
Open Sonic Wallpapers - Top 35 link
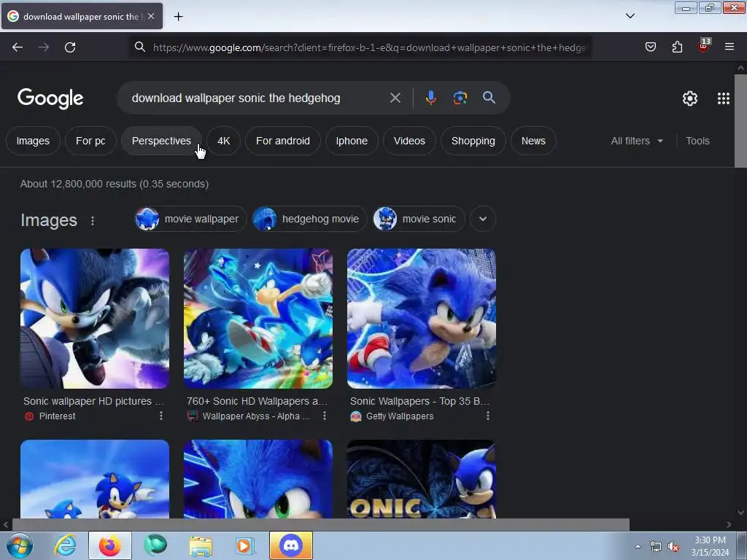[419, 401]
